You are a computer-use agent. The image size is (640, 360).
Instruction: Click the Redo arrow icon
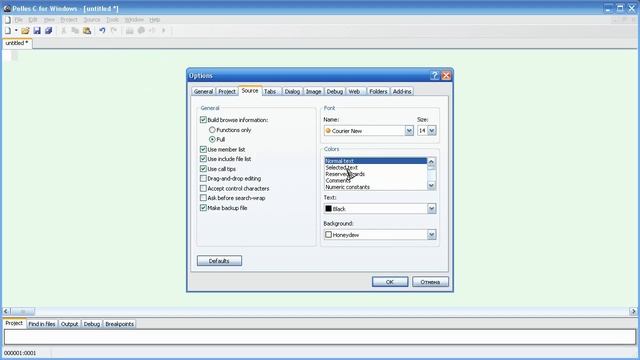coord(114,31)
